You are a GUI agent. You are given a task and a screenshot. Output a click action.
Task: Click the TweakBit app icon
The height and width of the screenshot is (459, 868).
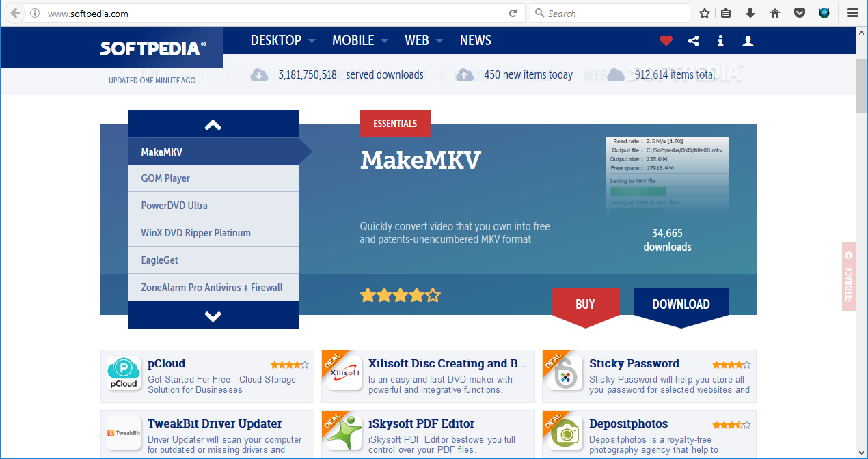pyautogui.click(x=124, y=434)
